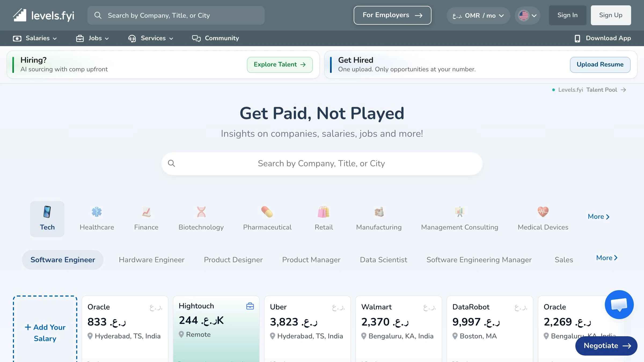Click the briefcase icon on Hightouch card

(x=250, y=306)
